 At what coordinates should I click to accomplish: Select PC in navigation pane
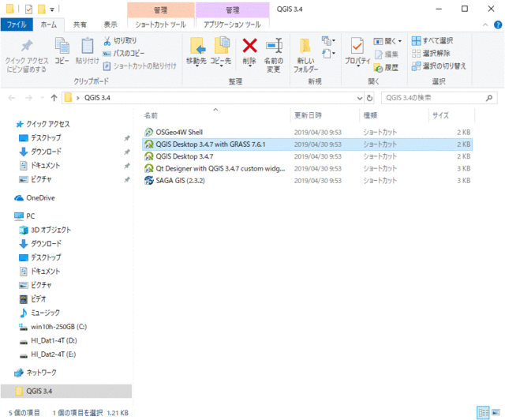pyautogui.click(x=24, y=216)
